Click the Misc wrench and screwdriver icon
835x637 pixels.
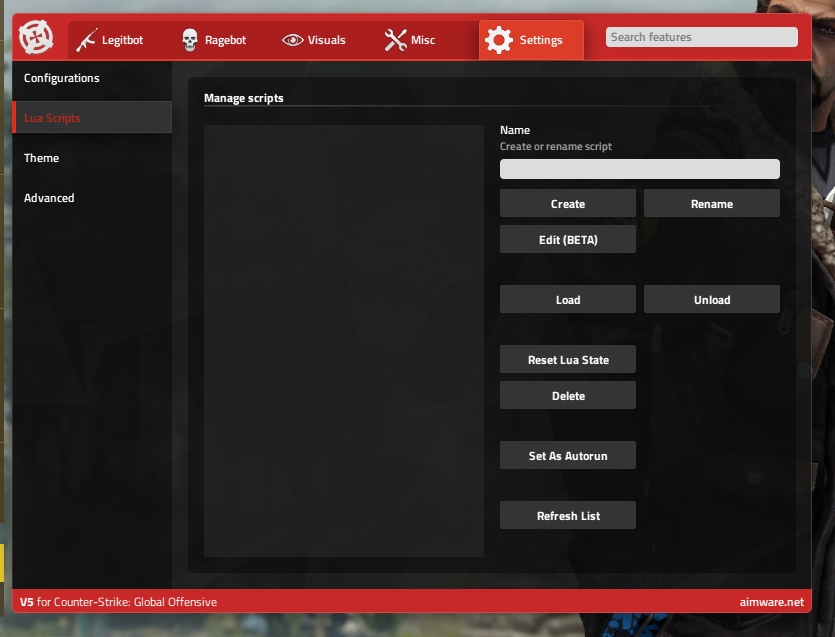(395, 40)
